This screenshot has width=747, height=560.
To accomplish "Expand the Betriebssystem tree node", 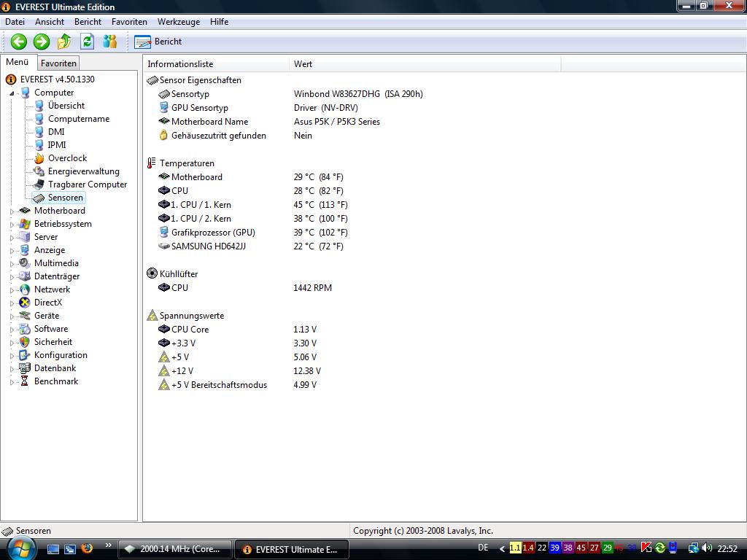I will click(x=12, y=225).
